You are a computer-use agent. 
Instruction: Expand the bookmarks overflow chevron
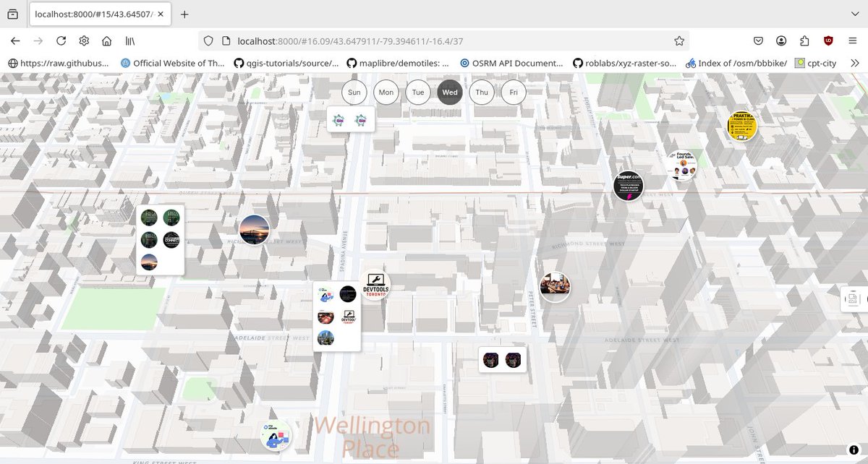point(855,63)
